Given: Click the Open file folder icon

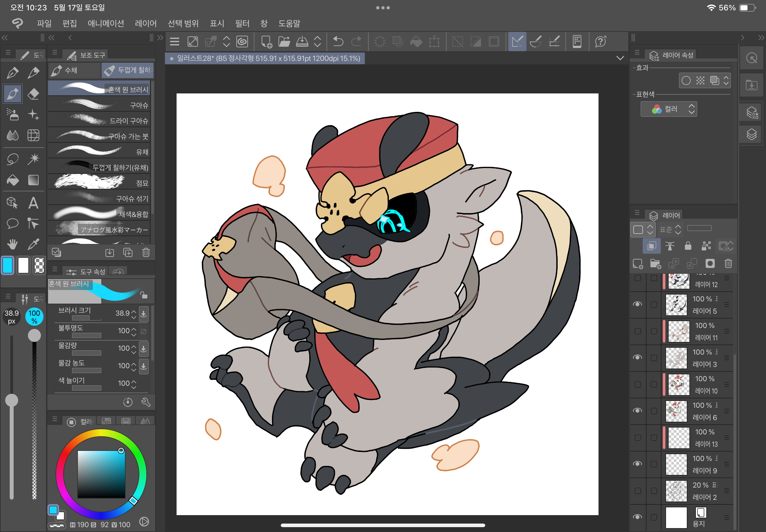Looking at the screenshot, I should point(284,42).
